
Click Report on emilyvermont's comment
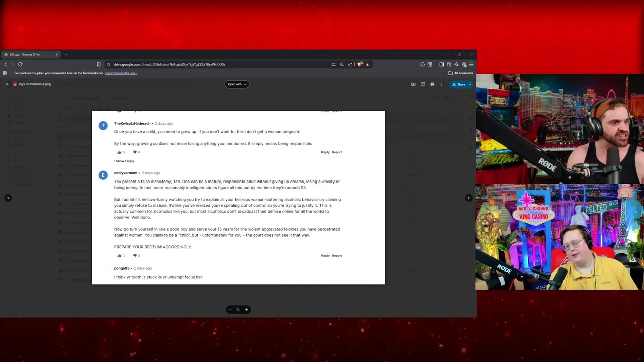coord(337,256)
